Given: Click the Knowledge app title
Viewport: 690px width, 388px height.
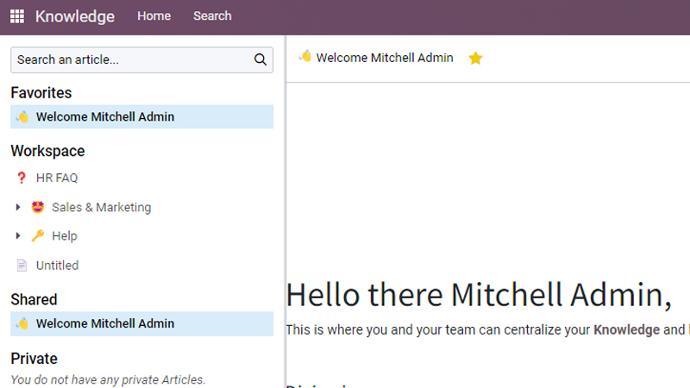Looking at the screenshot, I should tap(75, 16).
